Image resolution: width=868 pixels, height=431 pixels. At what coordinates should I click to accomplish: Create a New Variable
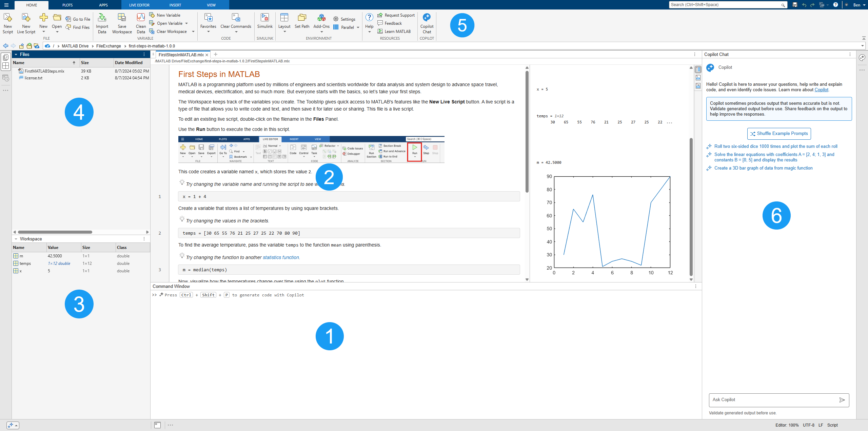pyautogui.click(x=165, y=15)
